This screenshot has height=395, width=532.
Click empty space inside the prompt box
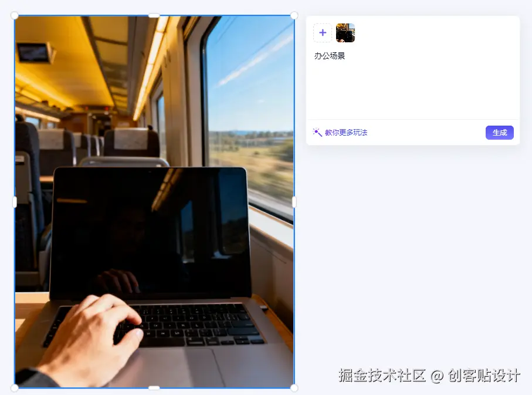click(x=412, y=90)
